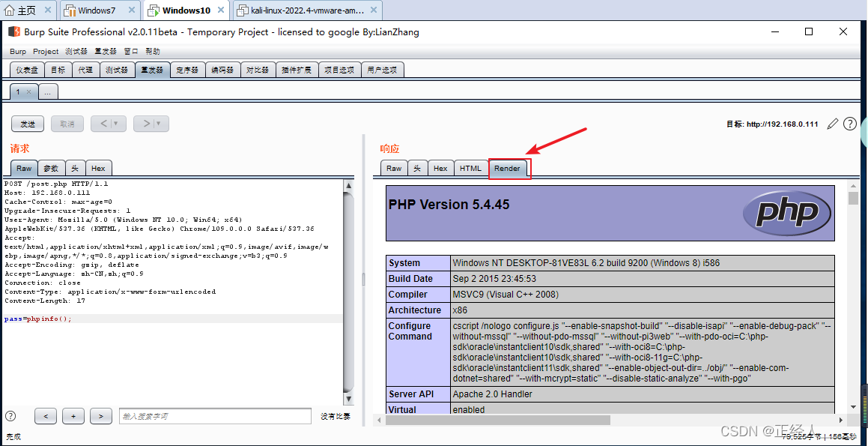The height and width of the screenshot is (446, 868).
Task: Select the request 头 tab
Action: (75, 169)
